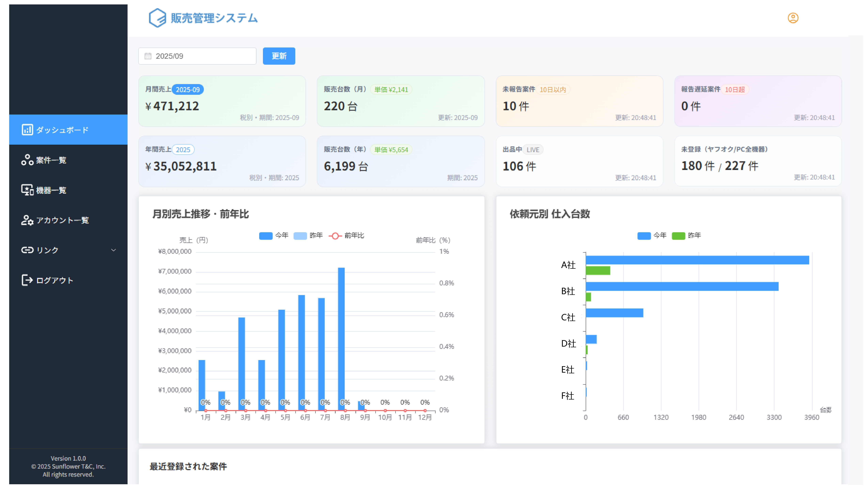Image resolution: width=868 pixels, height=488 pixels.
Task: Open the ダッシュボード sidebar icon
Action: tap(27, 129)
